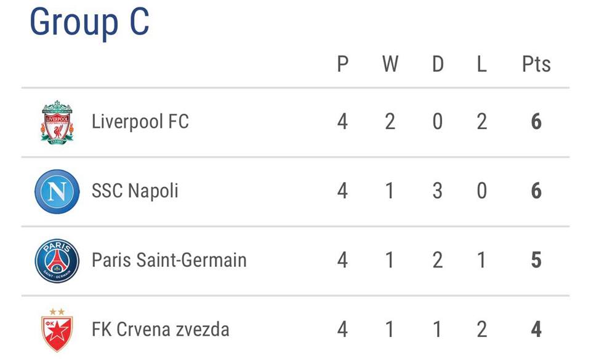Viewport: 591px width, 364px height.
Task: Click the FK Crvena zvezda crest
Action: (x=57, y=330)
